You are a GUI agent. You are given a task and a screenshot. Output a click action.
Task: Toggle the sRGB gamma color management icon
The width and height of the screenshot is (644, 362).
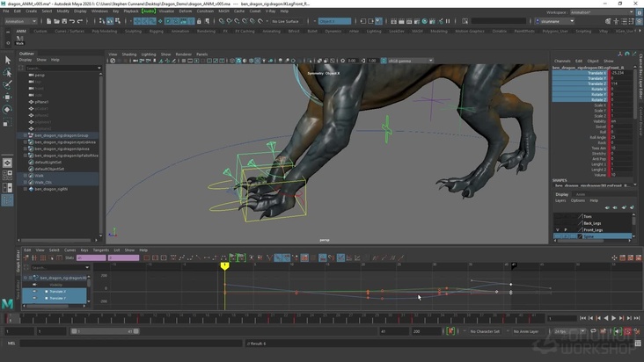click(x=384, y=61)
